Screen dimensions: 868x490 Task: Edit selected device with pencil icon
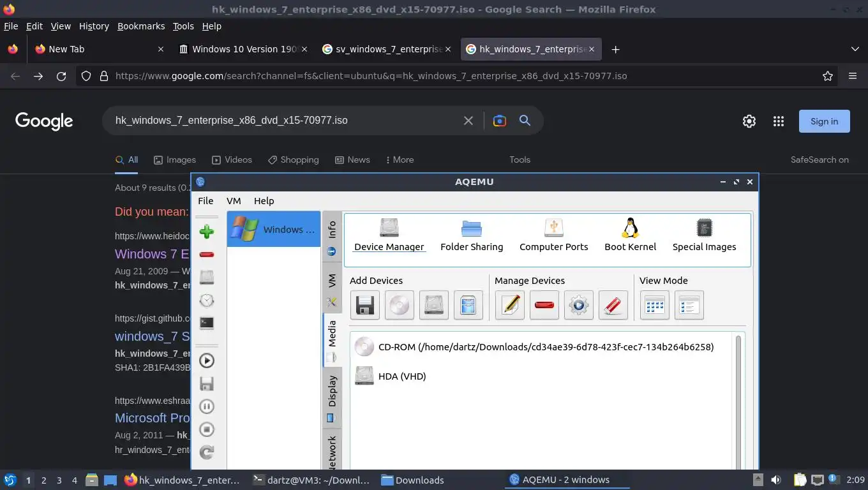510,305
